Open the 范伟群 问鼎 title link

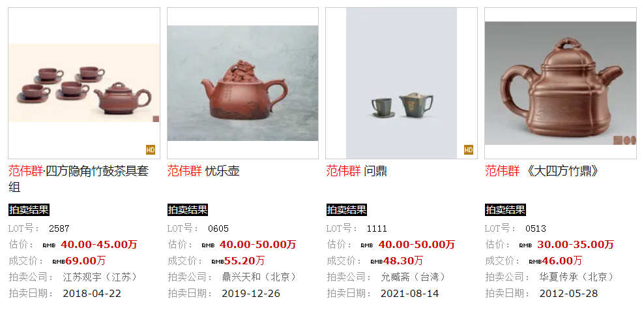pos(357,170)
